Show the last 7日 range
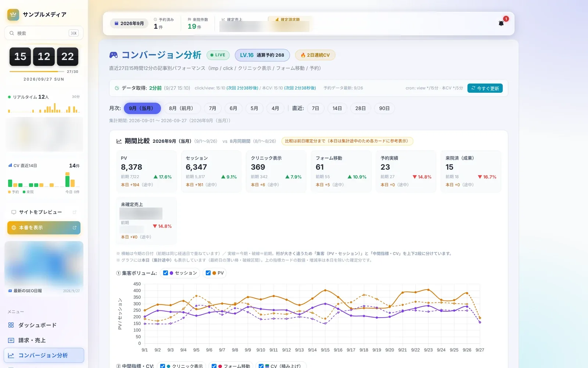Screen dimensions: 588x368 315,109
